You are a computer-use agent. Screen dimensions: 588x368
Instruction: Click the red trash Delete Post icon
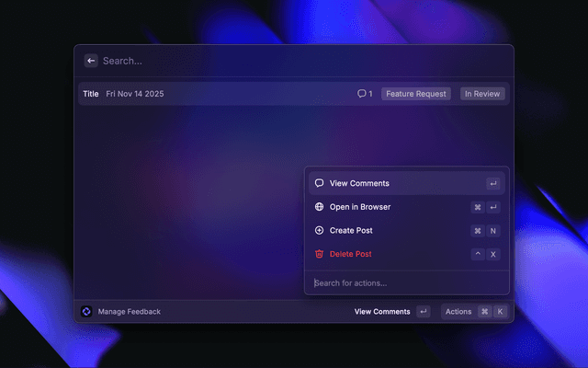tap(319, 254)
